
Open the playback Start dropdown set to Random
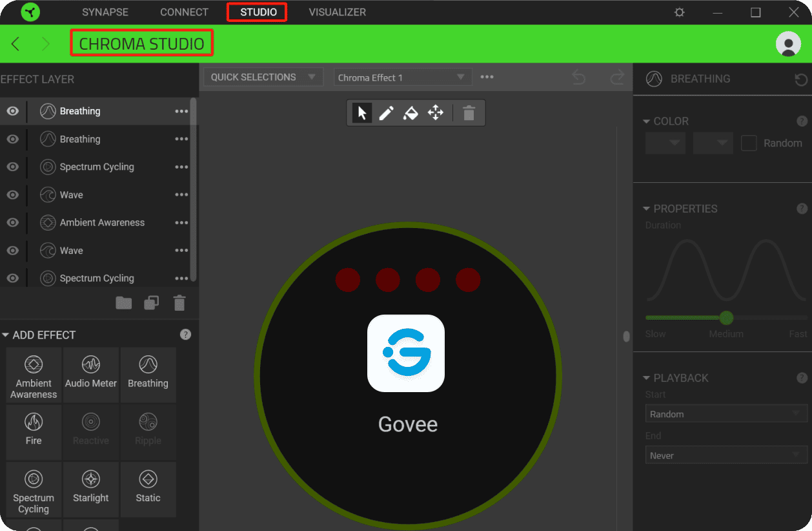tap(726, 414)
